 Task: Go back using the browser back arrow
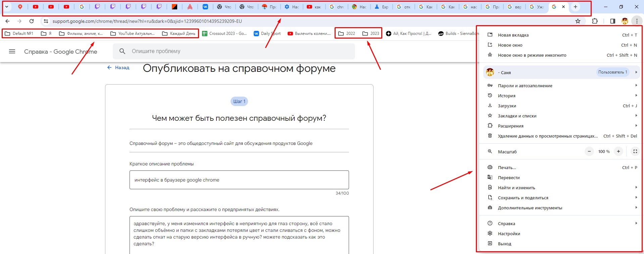point(7,21)
